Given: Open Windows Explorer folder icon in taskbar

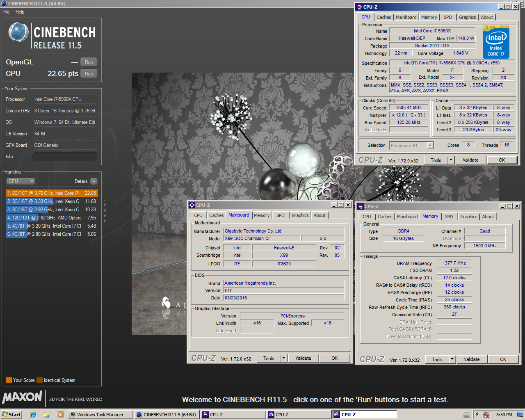Looking at the screenshot, I should click(x=46, y=415).
